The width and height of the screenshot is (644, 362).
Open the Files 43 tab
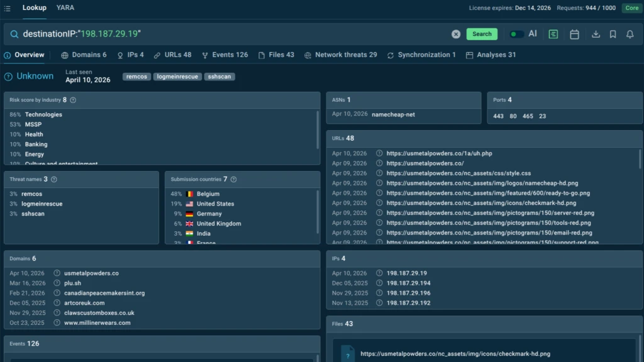point(275,55)
